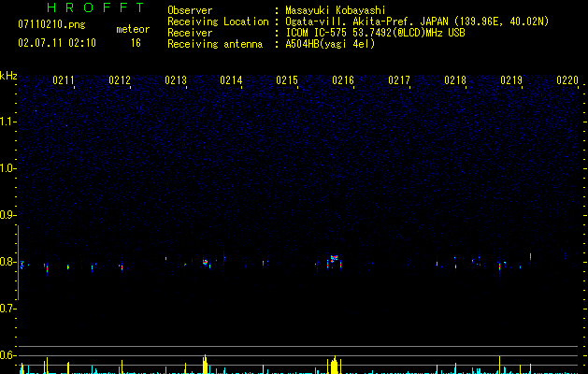The image size is (588, 374).
Task: Click the 0.9 kHz axis label
Action: point(7,215)
